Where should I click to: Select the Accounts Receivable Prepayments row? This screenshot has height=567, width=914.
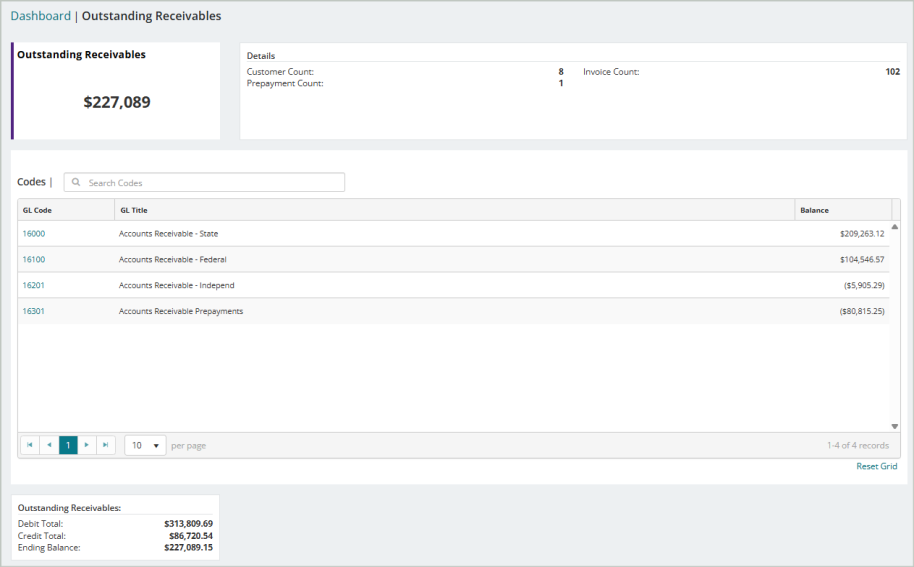tap(454, 311)
